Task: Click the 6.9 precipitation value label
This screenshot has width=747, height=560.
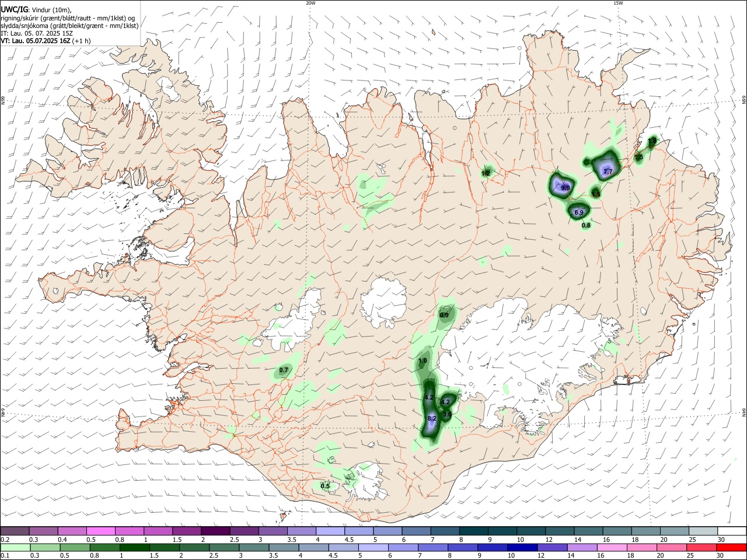Action: (579, 212)
